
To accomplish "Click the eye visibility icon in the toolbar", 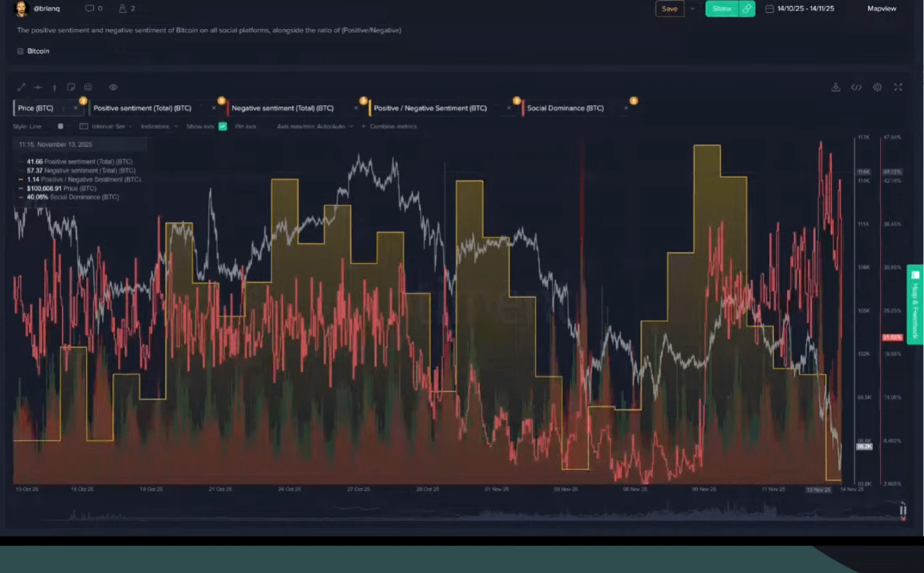I will [x=113, y=87].
